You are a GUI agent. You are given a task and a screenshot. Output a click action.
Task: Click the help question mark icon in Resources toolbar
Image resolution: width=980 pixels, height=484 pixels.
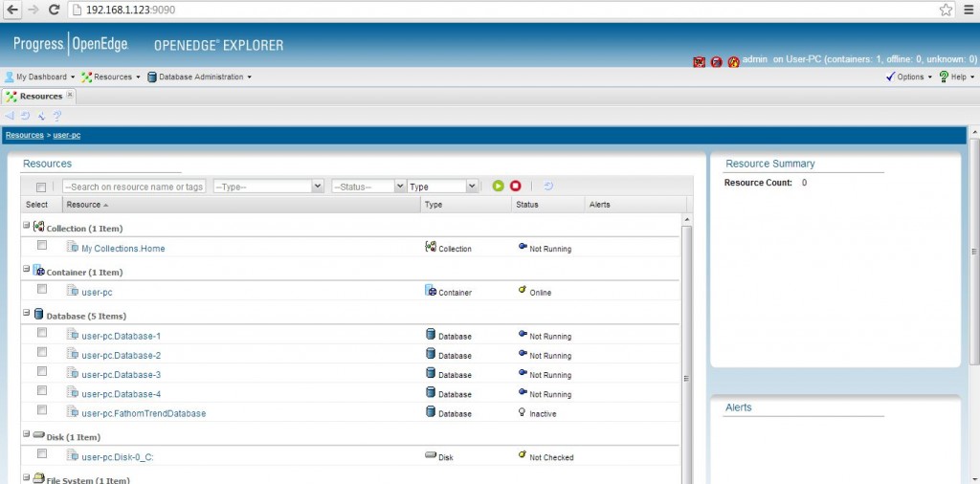point(56,116)
